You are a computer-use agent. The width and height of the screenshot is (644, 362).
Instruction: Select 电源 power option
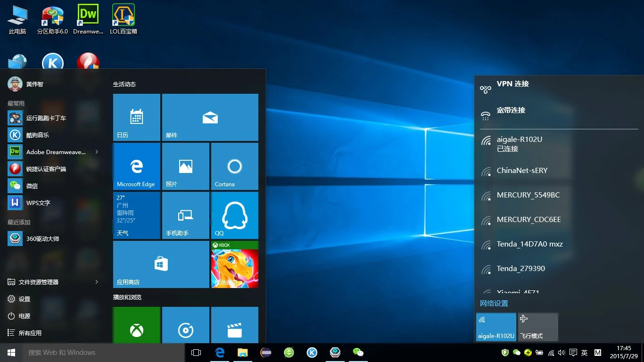(24, 316)
